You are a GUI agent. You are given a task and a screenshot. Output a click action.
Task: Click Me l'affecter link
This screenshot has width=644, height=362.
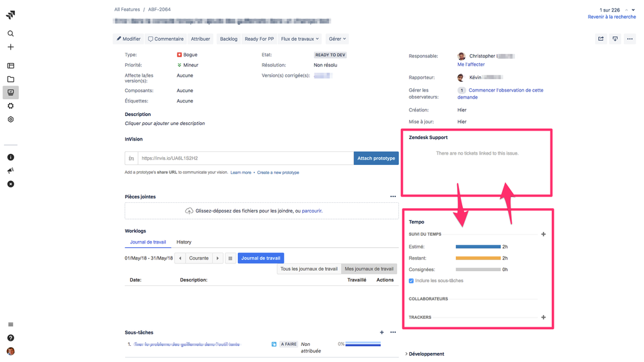[471, 64]
